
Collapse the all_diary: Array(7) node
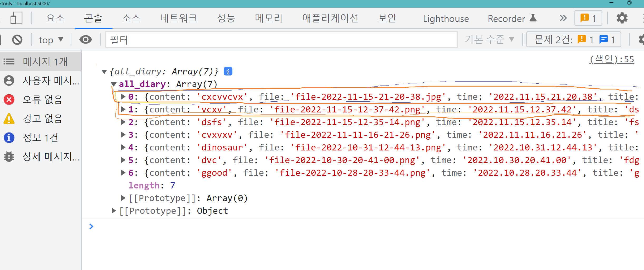tap(114, 84)
